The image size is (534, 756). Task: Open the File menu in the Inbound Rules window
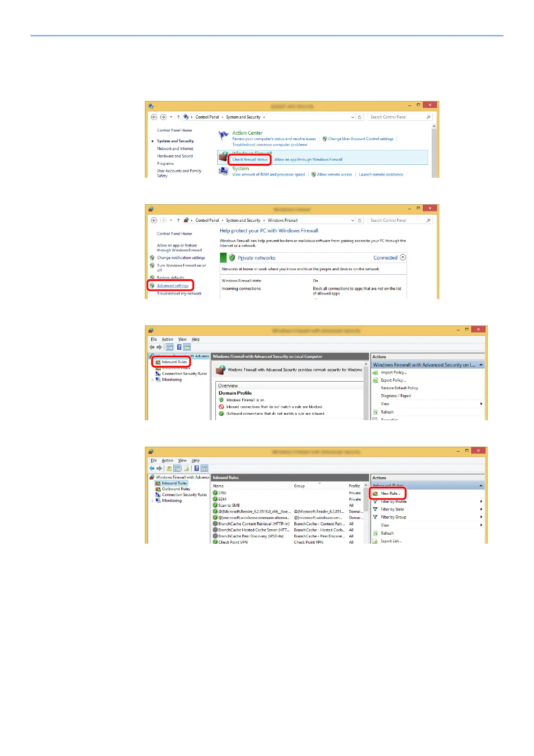[x=154, y=461]
